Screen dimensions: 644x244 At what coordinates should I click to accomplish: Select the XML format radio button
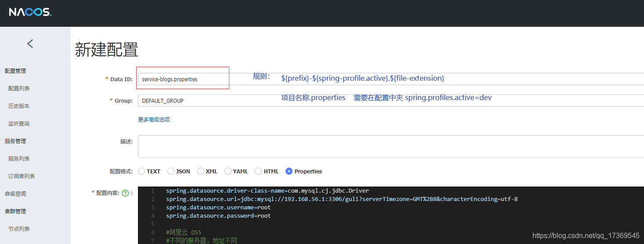(x=201, y=171)
